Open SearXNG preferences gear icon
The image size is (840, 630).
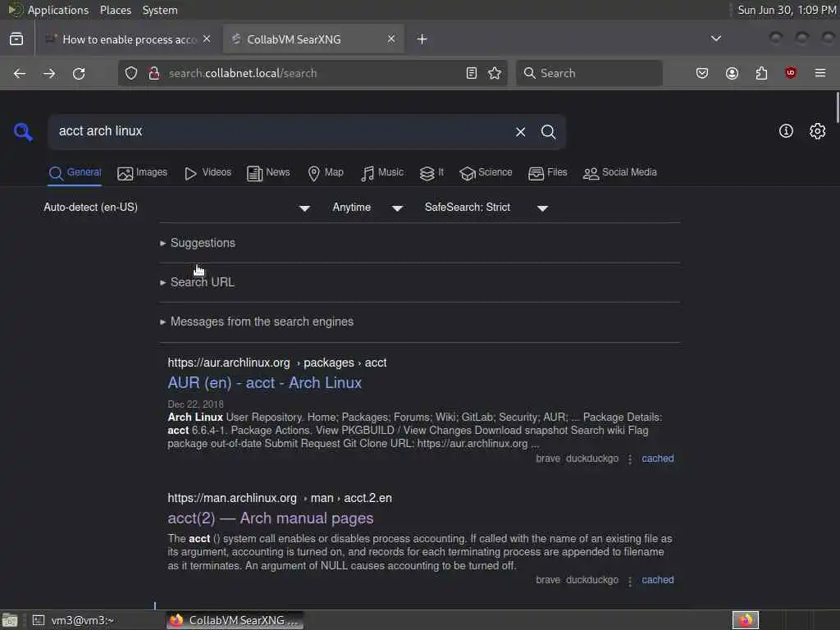tap(818, 131)
